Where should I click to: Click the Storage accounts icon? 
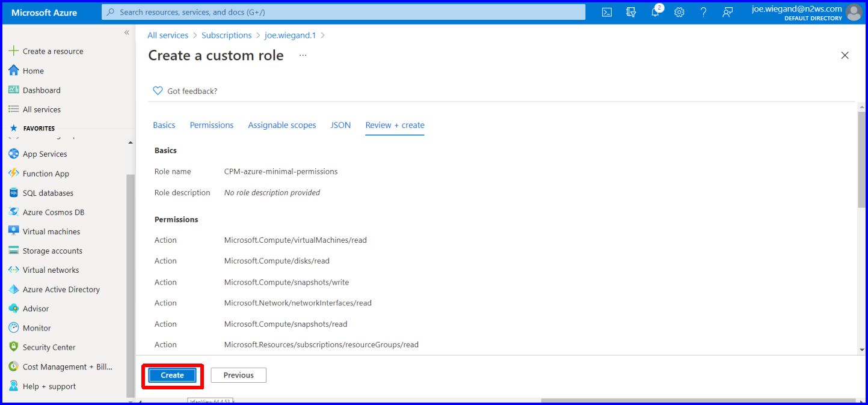pos(13,251)
